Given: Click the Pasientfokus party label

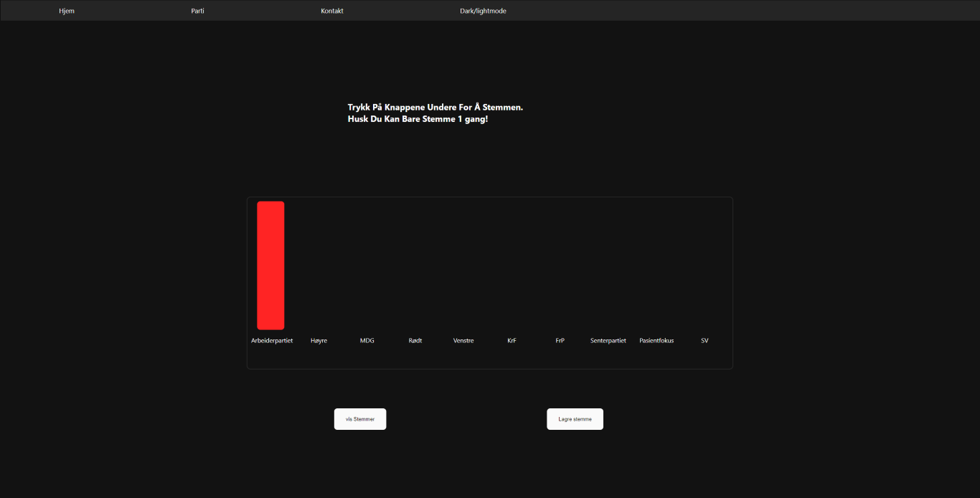Looking at the screenshot, I should click(656, 341).
